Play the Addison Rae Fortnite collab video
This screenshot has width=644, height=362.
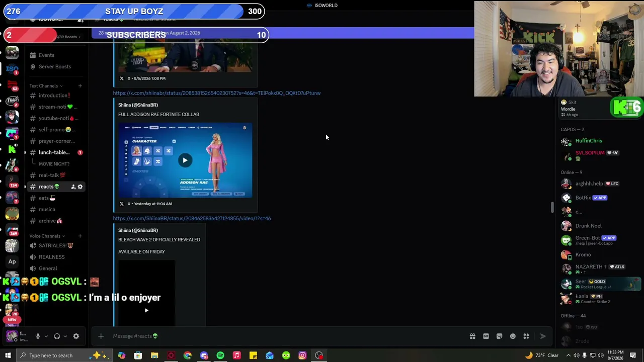[185, 160]
